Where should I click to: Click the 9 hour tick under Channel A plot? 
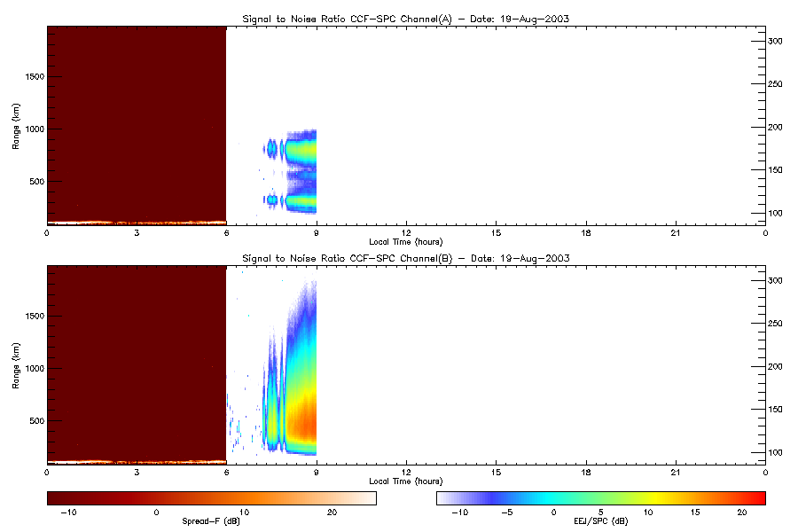point(317,233)
